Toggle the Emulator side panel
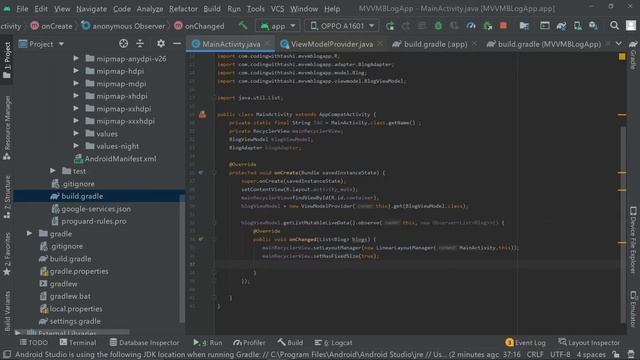The height and width of the screenshot is (360, 640). pyautogui.click(x=633, y=309)
